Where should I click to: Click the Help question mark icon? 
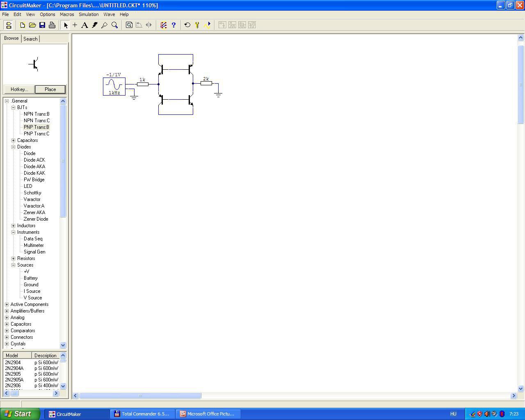[173, 25]
